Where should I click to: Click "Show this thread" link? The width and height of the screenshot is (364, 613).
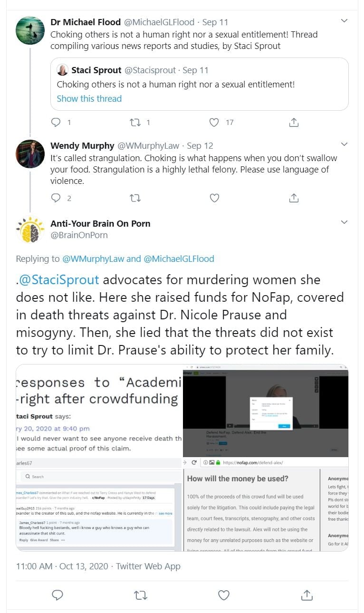pos(89,99)
